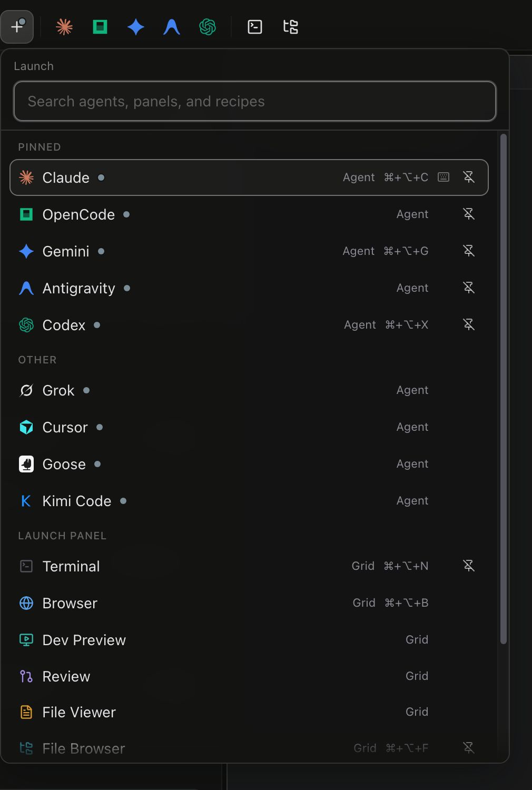
Task: Select the Antigravity agent row
Action: (249, 288)
